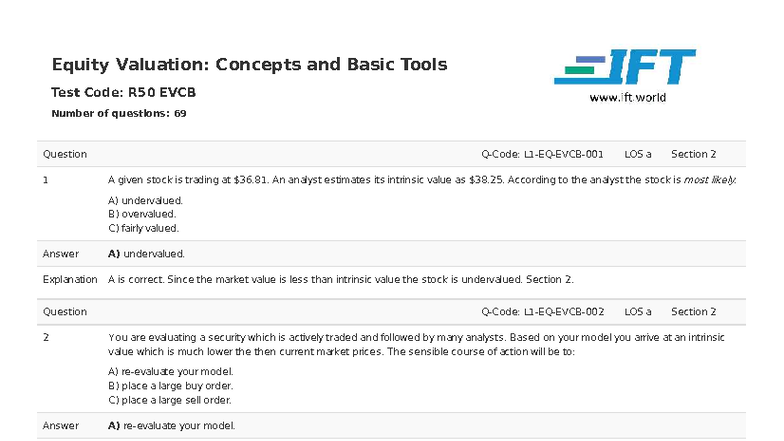This screenshot has height=441, width=784.
Task: Choose option C) fairly valued
Action: click(143, 228)
